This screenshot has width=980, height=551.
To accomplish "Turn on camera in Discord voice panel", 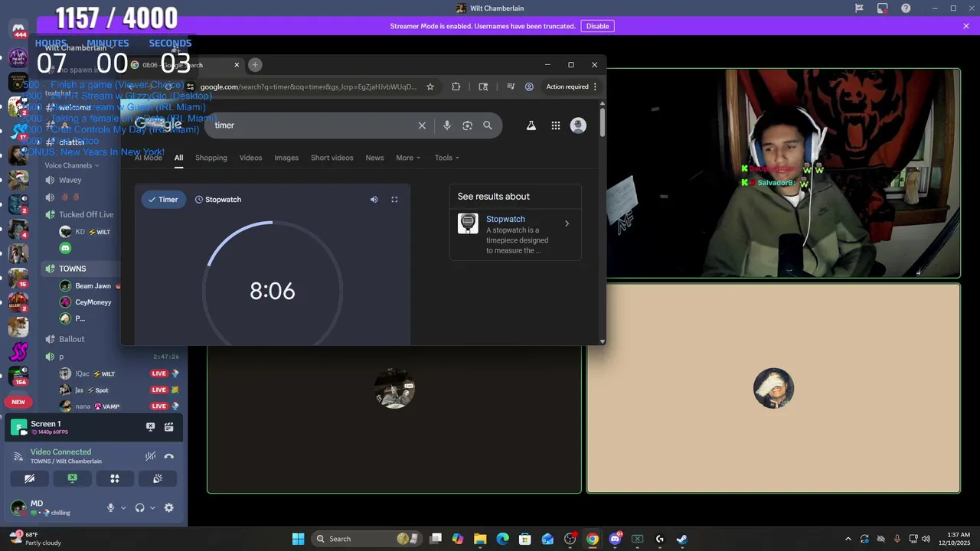I will click(29, 478).
